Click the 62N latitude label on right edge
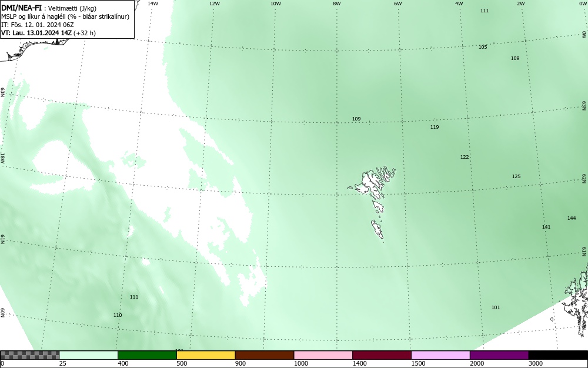Screen dimensions: 588x368 pyautogui.click(x=584, y=178)
